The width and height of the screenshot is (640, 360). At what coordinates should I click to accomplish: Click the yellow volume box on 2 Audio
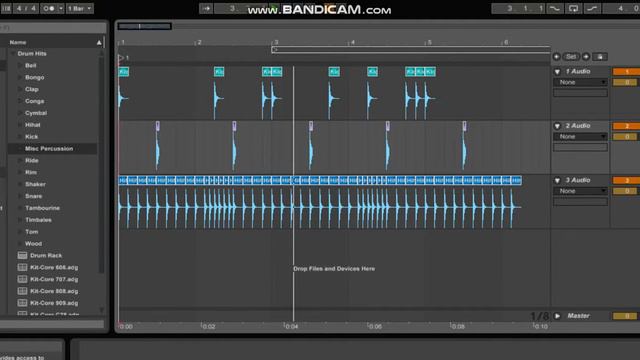pos(625,136)
